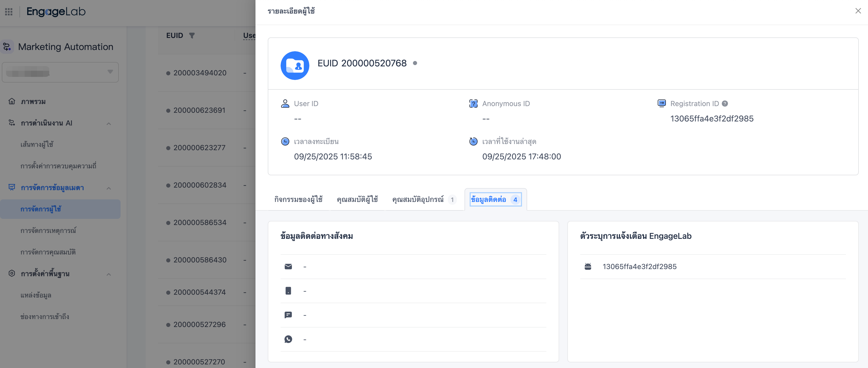Click the Registration ID help tooltip icon
Image resolution: width=868 pixels, height=368 pixels.
click(725, 104)
